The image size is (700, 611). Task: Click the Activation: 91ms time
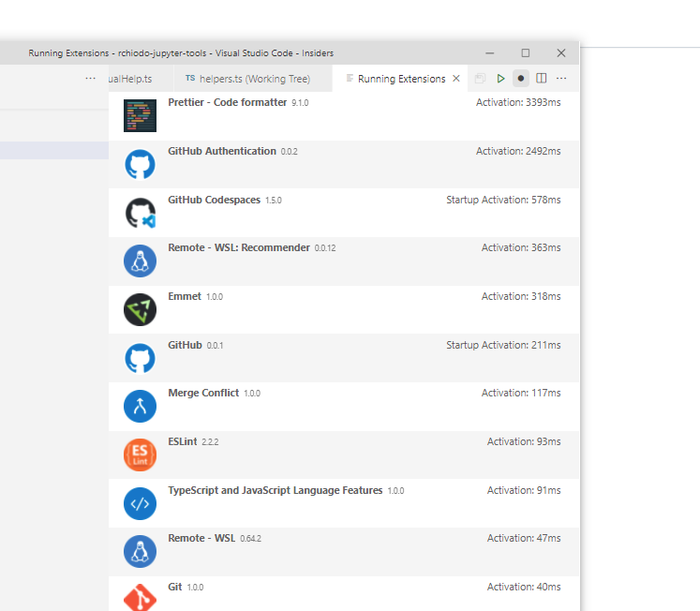tap(524, 490)
